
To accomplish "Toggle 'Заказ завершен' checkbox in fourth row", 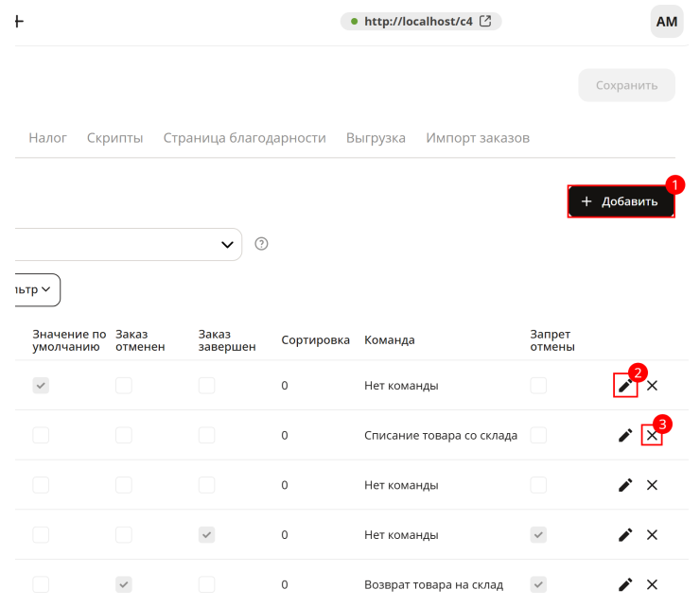I will [x=207, y=534].
